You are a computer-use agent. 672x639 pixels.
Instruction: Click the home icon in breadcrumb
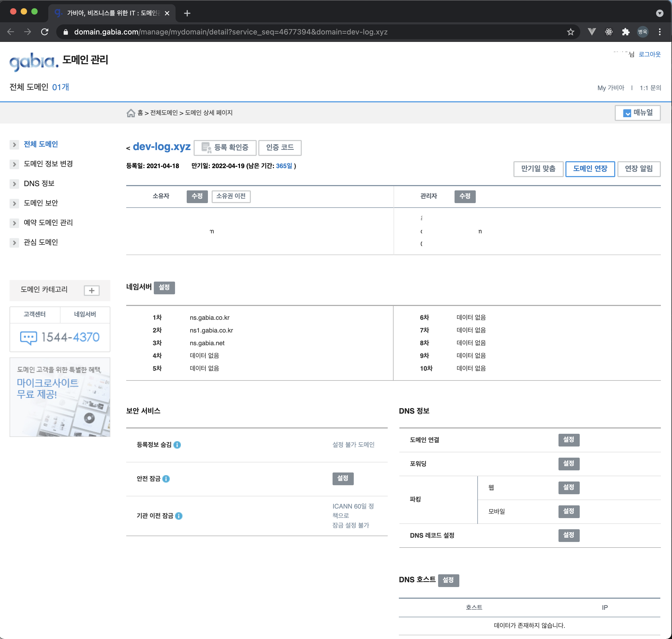(x=131, y=113)
